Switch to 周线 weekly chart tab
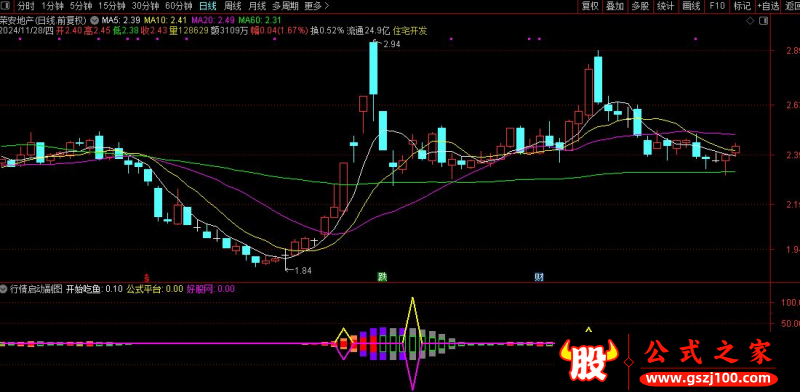The image size is (800, 392). pos(232,6)
